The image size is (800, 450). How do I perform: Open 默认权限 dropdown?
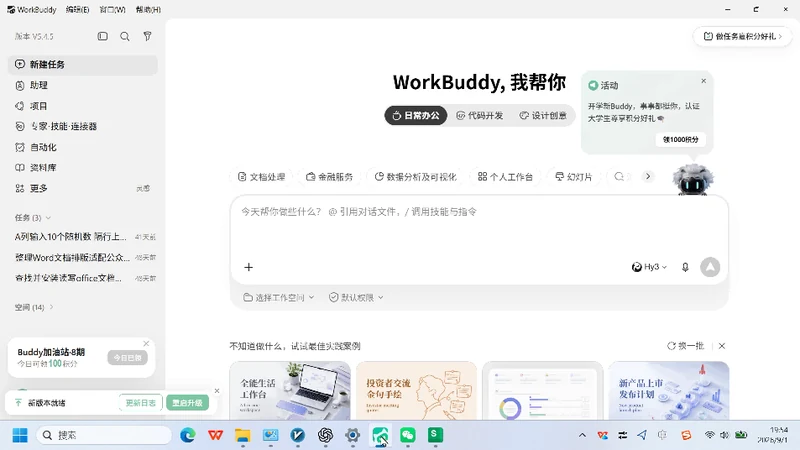[356, 297]
